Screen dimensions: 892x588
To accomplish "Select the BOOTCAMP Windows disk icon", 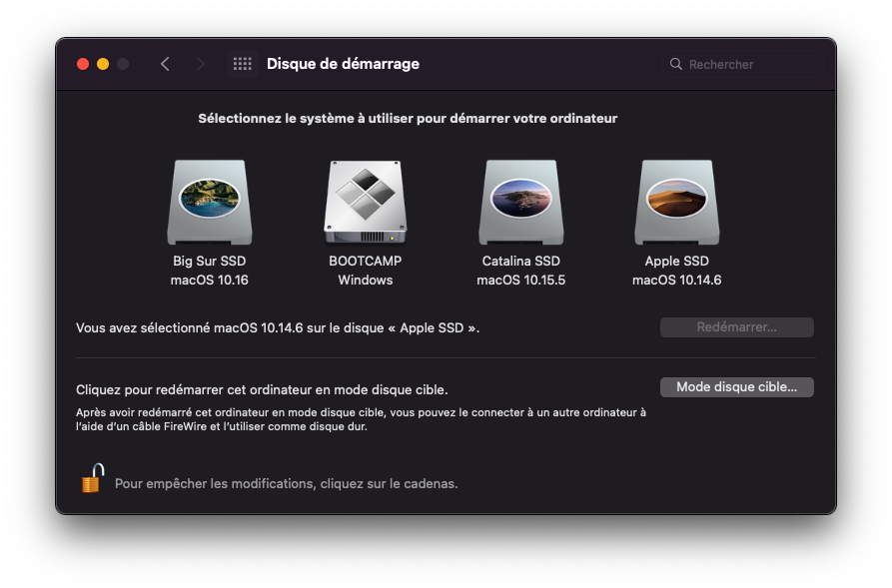I will [366, 202].
